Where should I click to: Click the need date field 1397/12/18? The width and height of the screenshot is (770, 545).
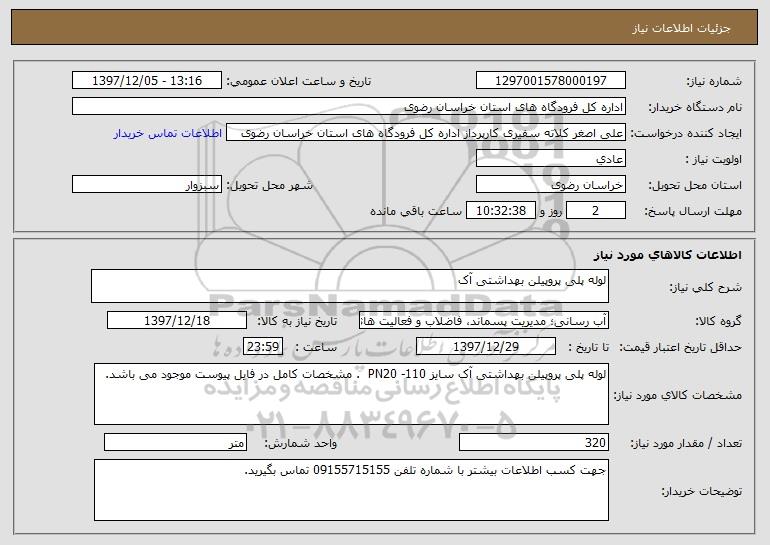tap(177, 321)
